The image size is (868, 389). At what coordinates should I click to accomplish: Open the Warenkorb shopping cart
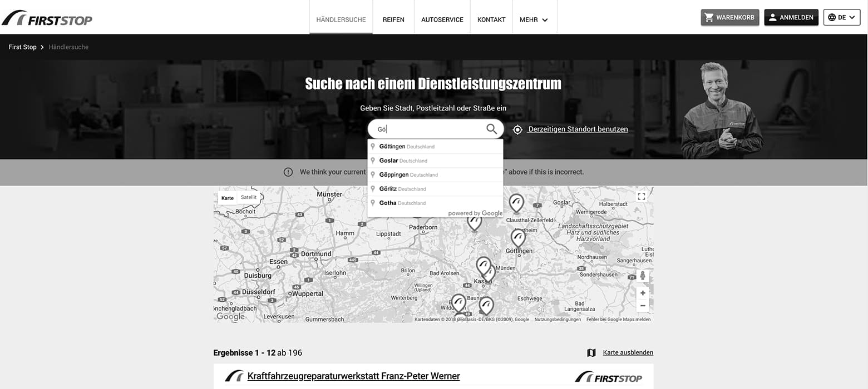(x=730, y=17)
